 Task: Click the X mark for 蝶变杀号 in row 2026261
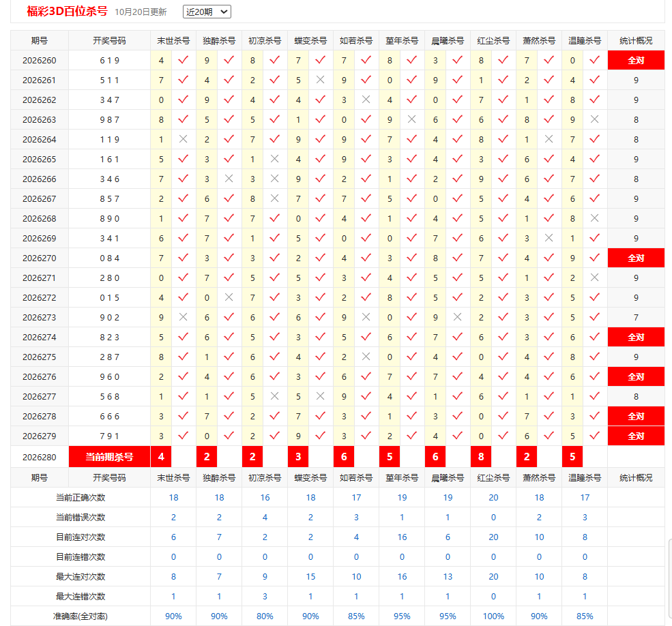coord(320,80)
